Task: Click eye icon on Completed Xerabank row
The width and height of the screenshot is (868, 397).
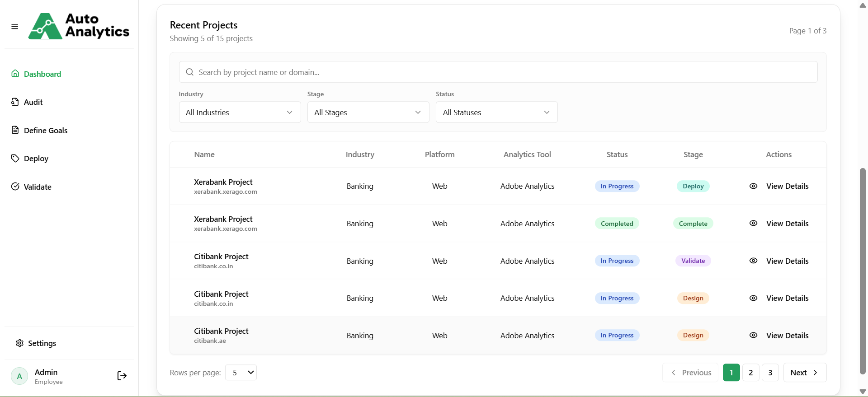Action: 753,223
